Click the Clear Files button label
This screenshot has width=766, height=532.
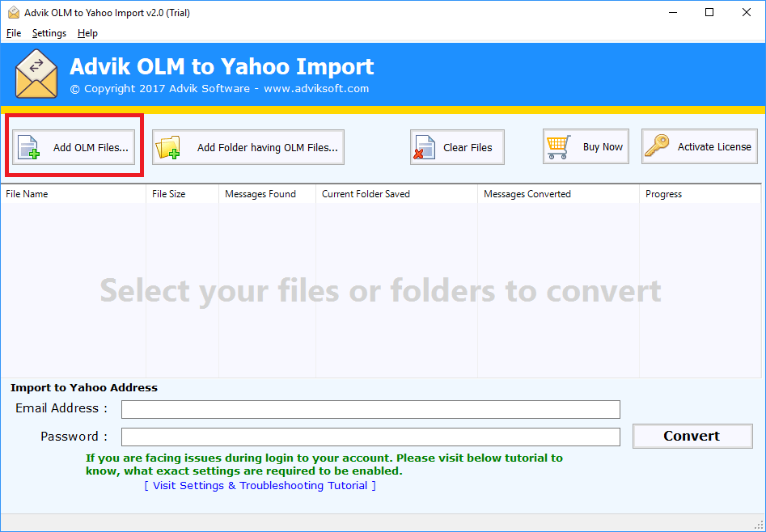[x=468, y=147]
